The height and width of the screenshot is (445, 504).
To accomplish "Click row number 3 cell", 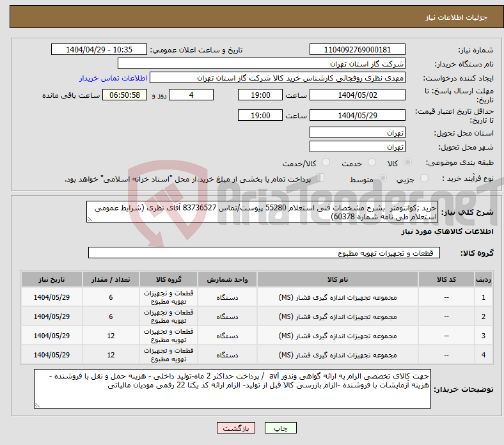I will click(x=483, y=336).
